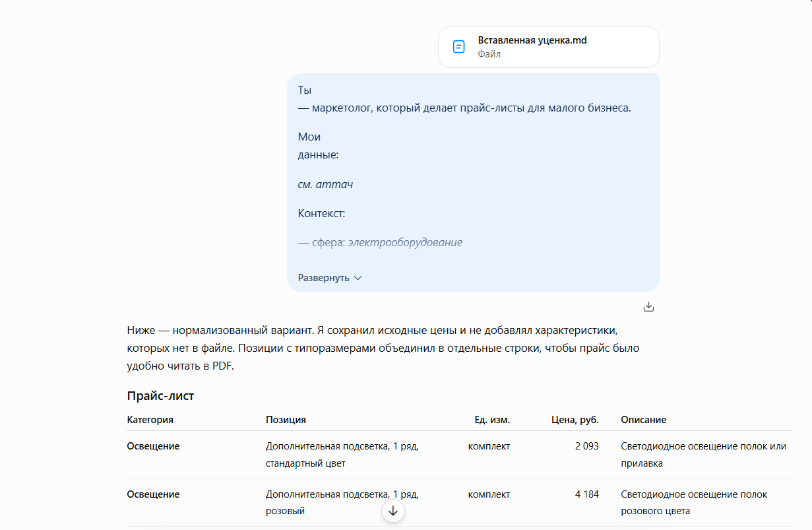812x530 pixels.
Task: Expand the message with Развернуть
Action: [x=330, y=278]
